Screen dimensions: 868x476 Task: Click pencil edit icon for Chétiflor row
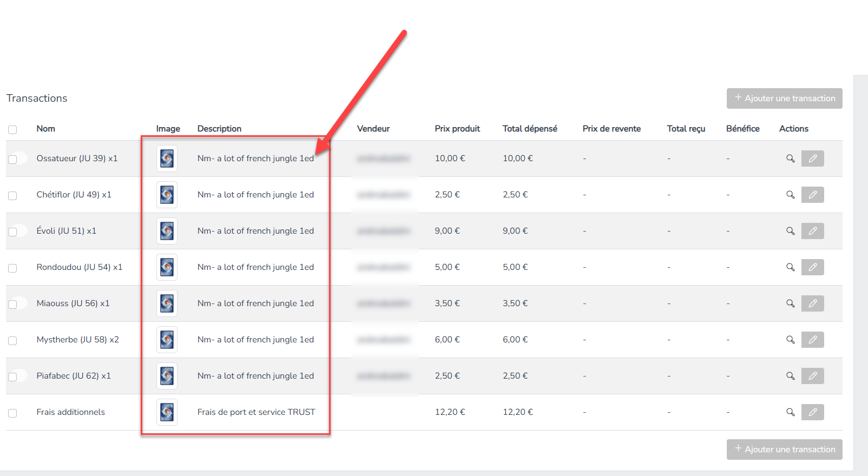(812, 195)
